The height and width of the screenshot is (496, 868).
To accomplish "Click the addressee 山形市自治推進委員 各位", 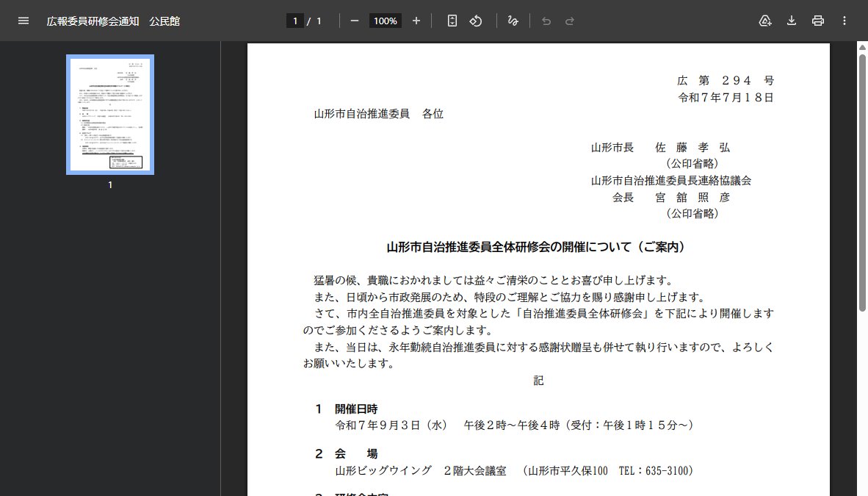I will click(379, 114).
